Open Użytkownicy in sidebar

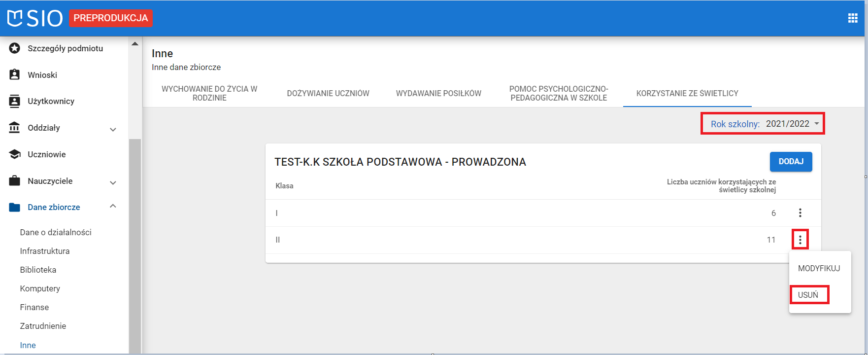click(51, 101)
